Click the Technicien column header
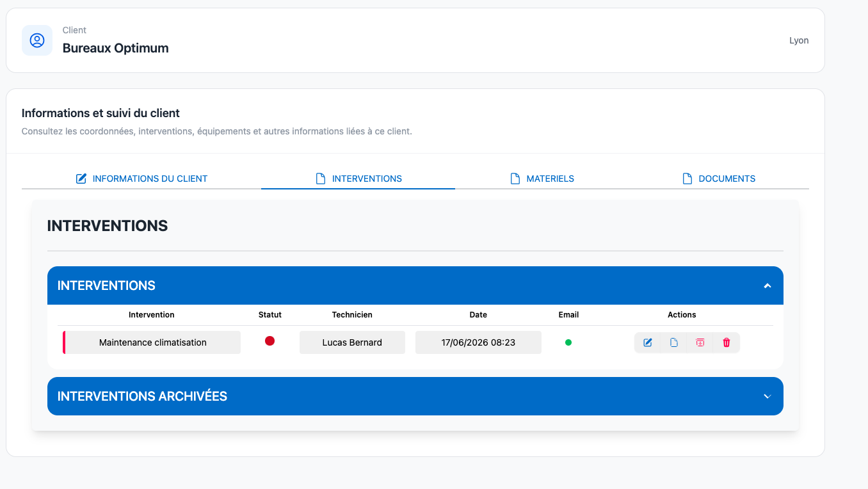This screenshot has height=489, width=868. pos(352,315)
